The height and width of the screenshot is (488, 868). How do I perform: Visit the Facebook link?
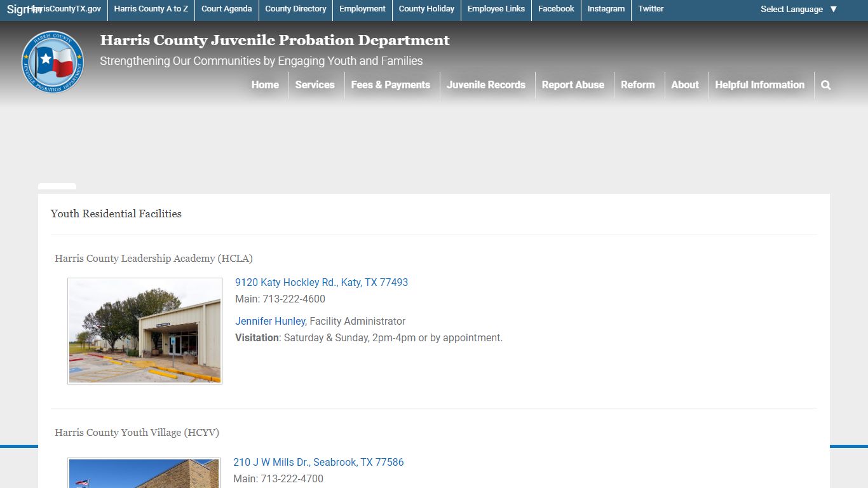[556, 9]
